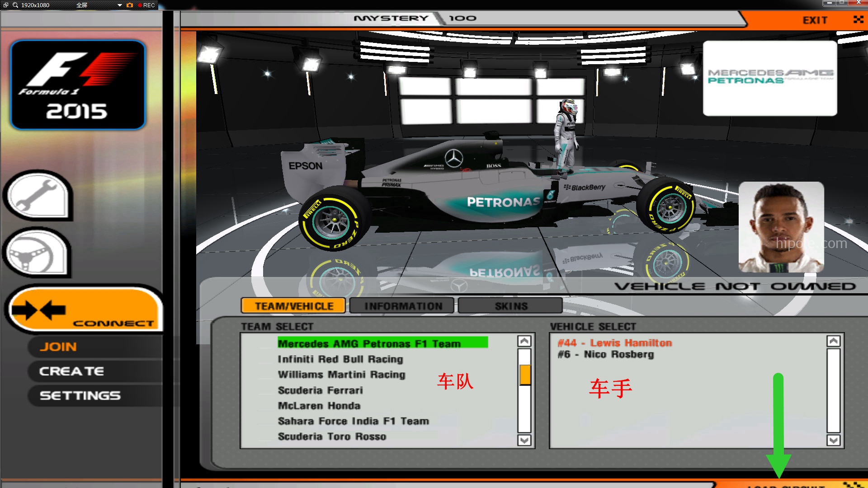This screenshot has width=868, height=488.
Task: Click the Connect arrows button
Action: tap(85, 310)
